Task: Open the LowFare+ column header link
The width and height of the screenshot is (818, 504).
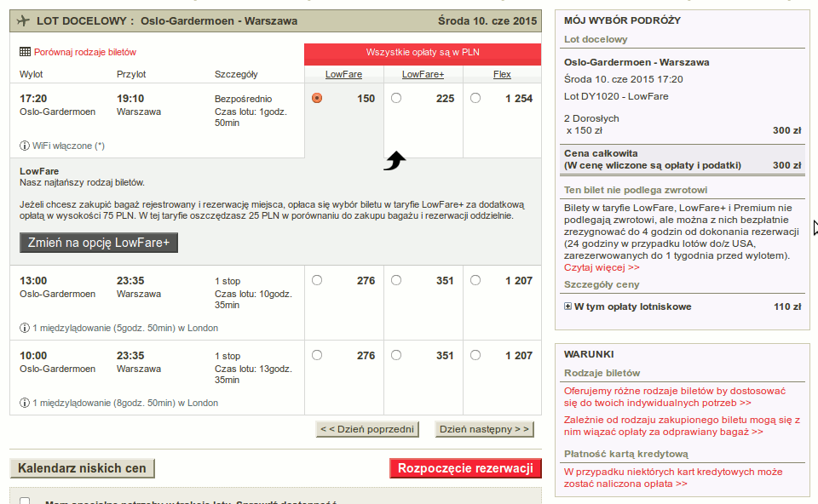Action: tap(423, 74)
